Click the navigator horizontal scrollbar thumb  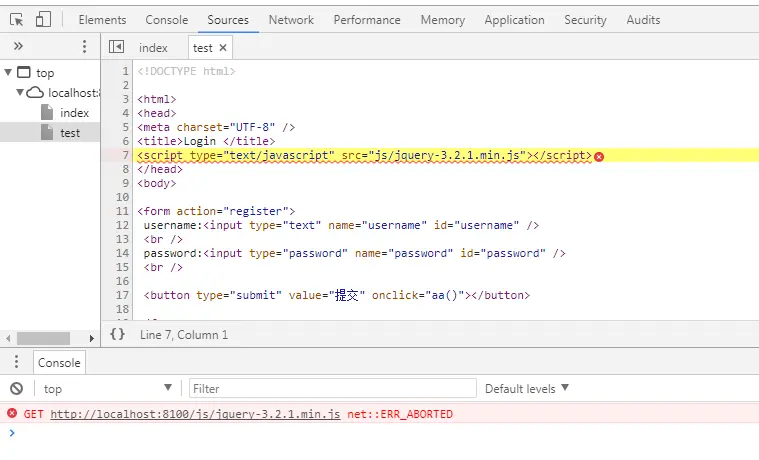click(x=44, y=338)
